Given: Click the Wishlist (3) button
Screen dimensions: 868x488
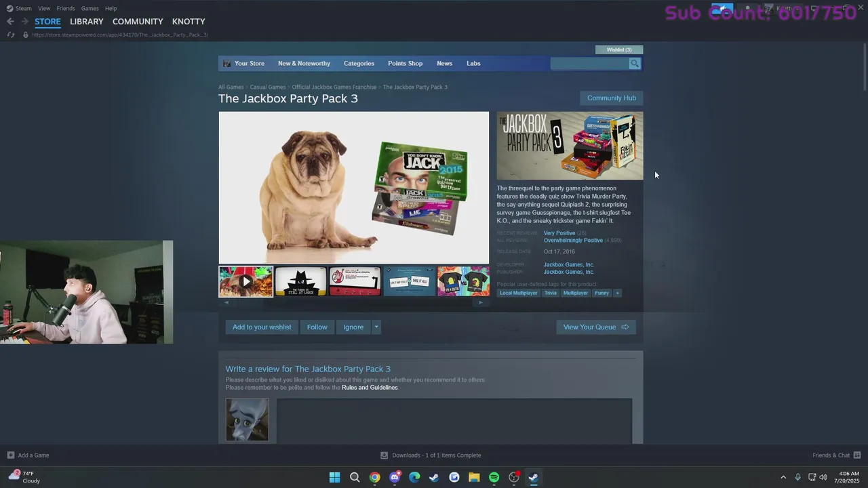Looking at the screenshot, I should [x=619, y=49].
